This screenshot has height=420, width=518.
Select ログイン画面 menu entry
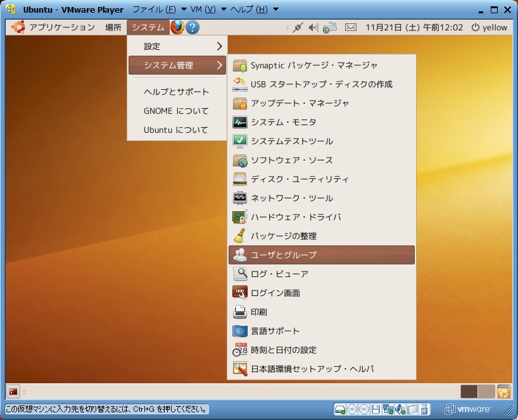322,293
